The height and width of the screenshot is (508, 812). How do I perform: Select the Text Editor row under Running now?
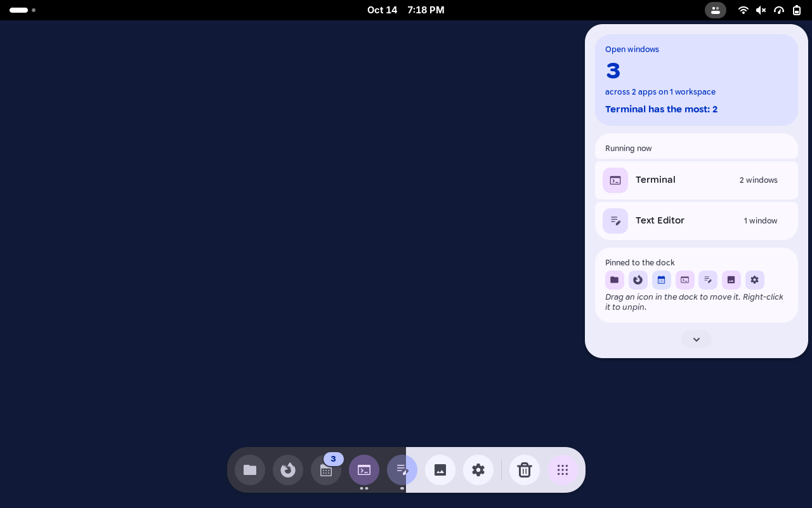697,221
